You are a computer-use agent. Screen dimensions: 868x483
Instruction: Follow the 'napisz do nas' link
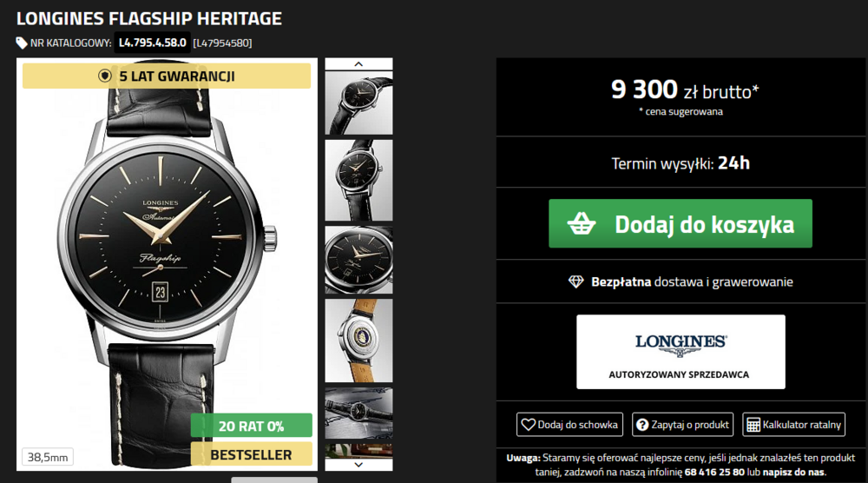point(793,473)
